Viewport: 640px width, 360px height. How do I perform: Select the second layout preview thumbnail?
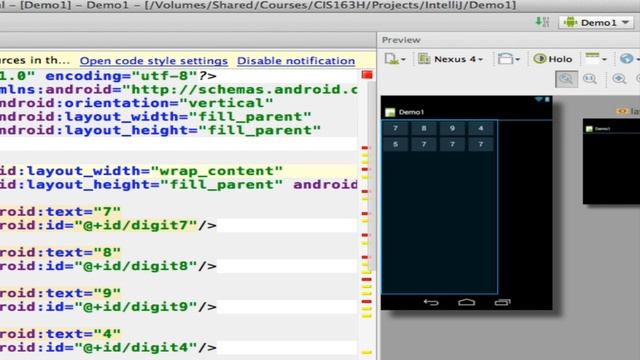(611, 161)
